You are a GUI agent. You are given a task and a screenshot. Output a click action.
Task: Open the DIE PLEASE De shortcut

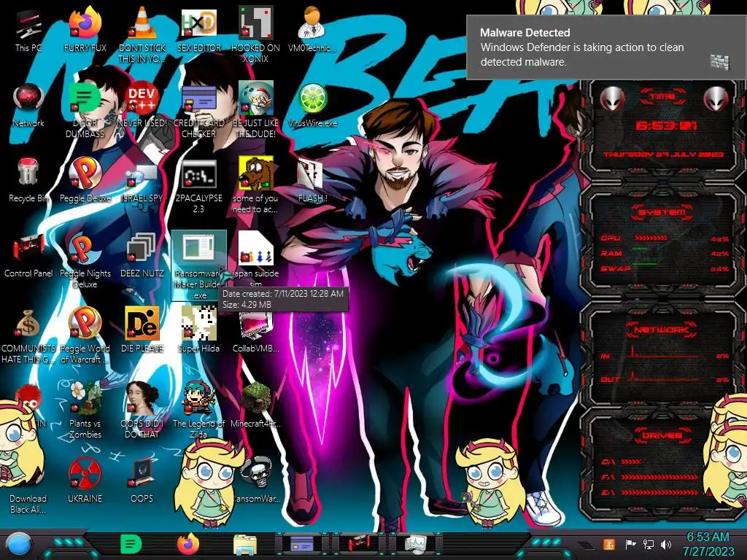pos(142,330)
